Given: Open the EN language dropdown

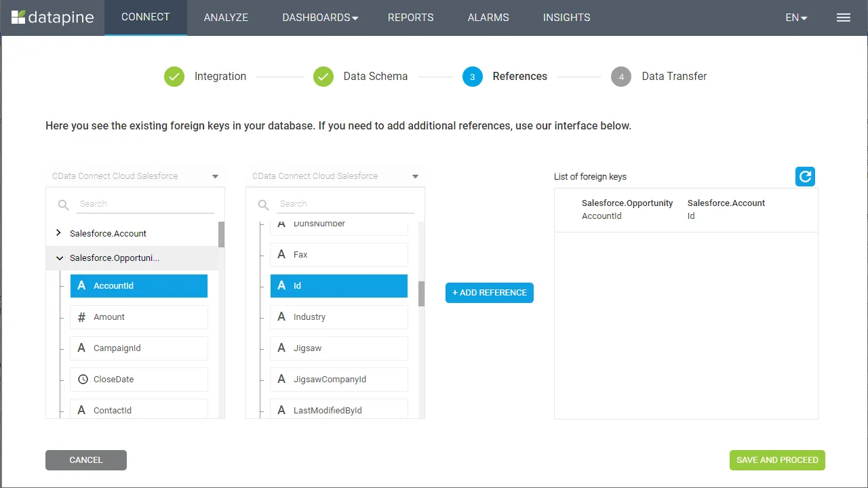Looking at the screenshot, I should click(x=796, y=18).
